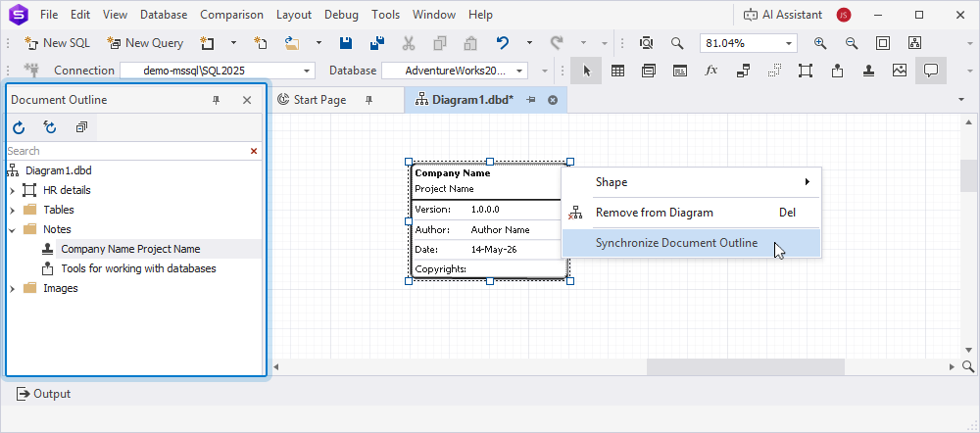Image resolution: width=980 pixels, height=433 pixels.
Task: Click the new image picture icon
Action: pyautogui.click(x=900, y=71)
